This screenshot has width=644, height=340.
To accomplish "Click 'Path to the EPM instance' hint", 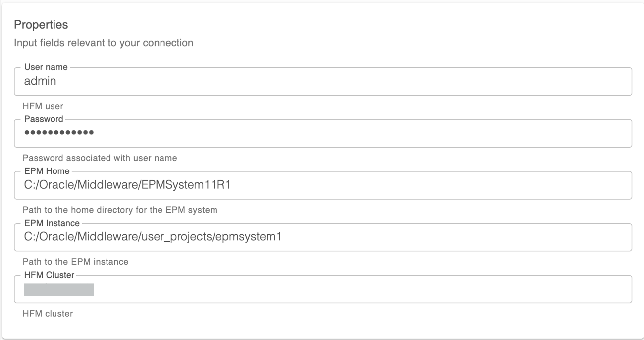I will (x=76, y=262).
